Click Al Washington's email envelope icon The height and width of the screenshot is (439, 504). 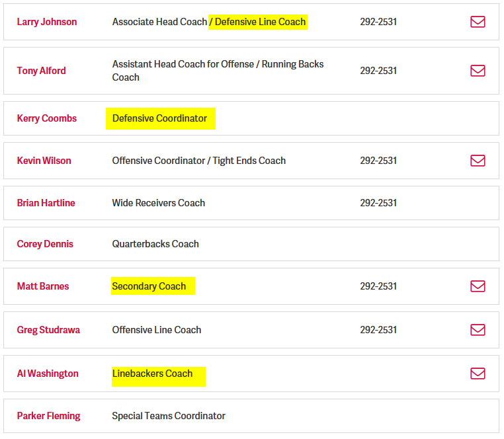pyautogui.click(x=478, y=374)
